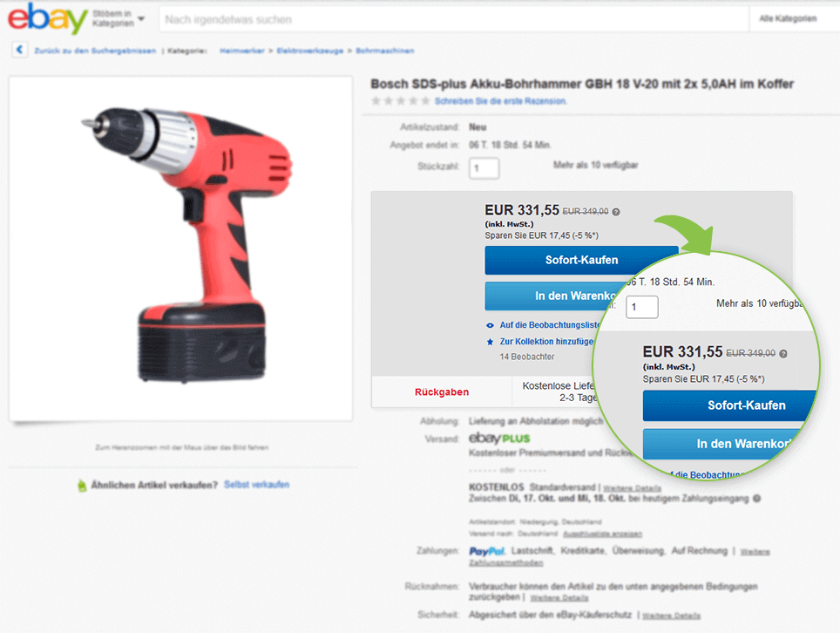Rate with the first review star
Viewport: 840px width, 633px height.
click(375, 101)
